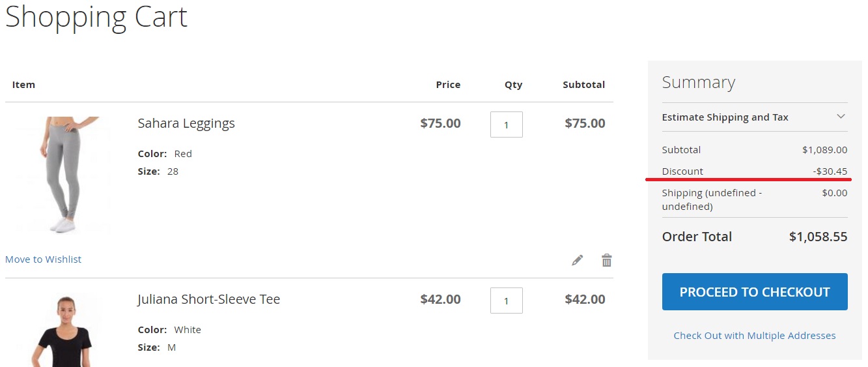Viewport: 868px width, 367px height.
Task: Click the Shopping Cart page heading
Action: (x=96, y=16)
